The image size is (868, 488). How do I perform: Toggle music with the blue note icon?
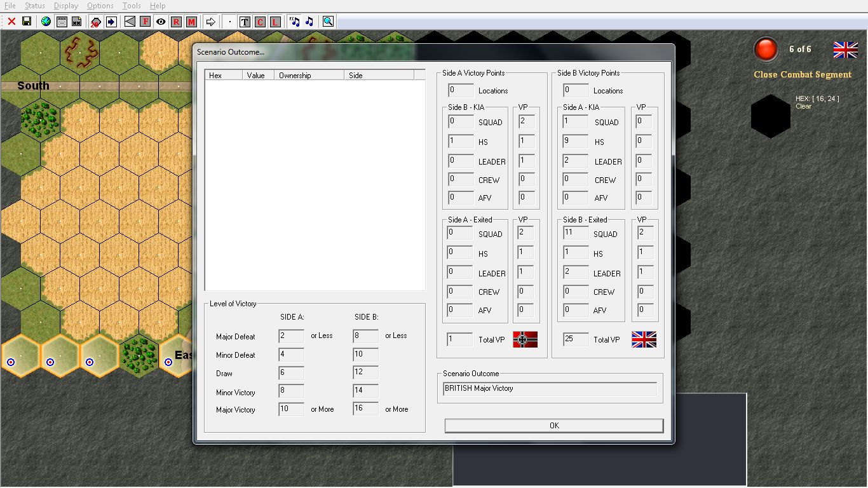pyautogui.click(x=309, y=22)
